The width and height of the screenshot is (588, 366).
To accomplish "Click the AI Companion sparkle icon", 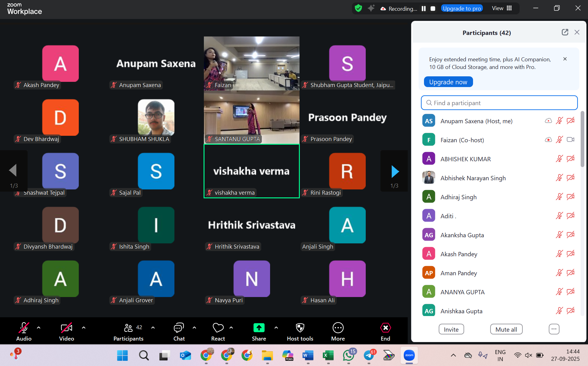I will 371,8.
